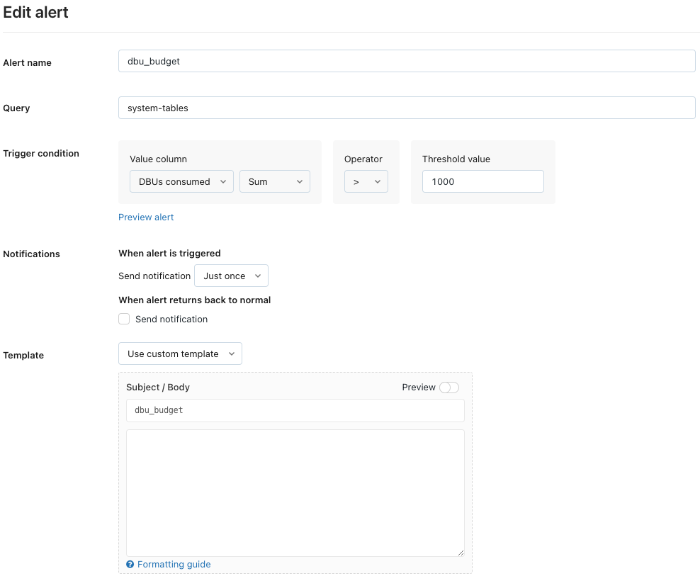This screenshot has height=588, width=700.
Task: Click the body textarea resize handle
Action: coord(461,553)
